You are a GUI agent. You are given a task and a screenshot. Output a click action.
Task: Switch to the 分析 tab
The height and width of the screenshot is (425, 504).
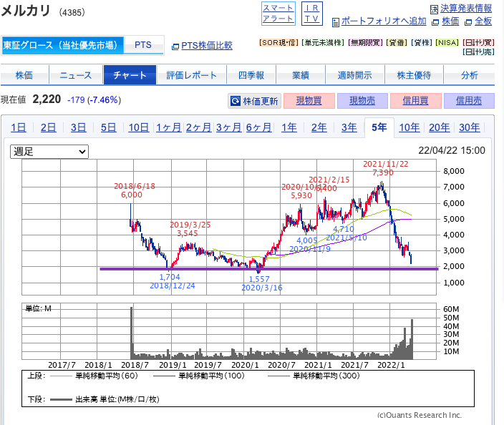470,75
